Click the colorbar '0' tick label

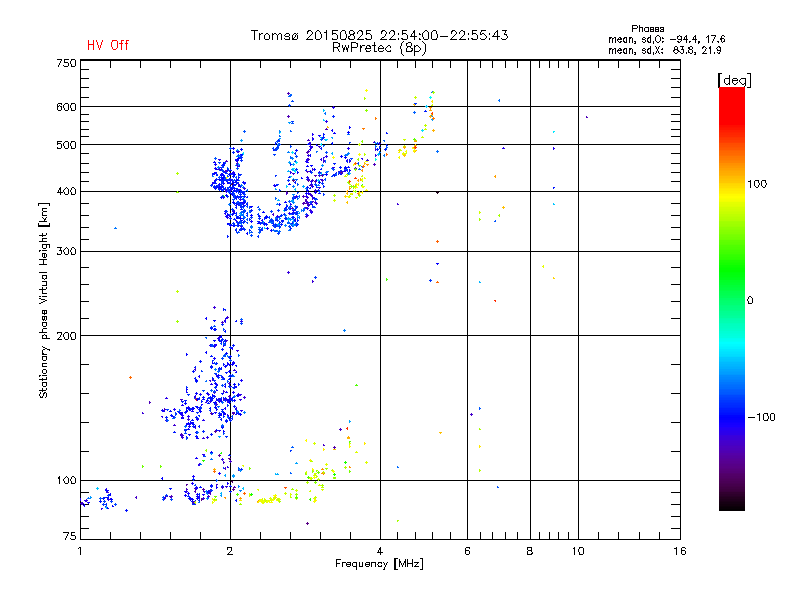point(749,301)
